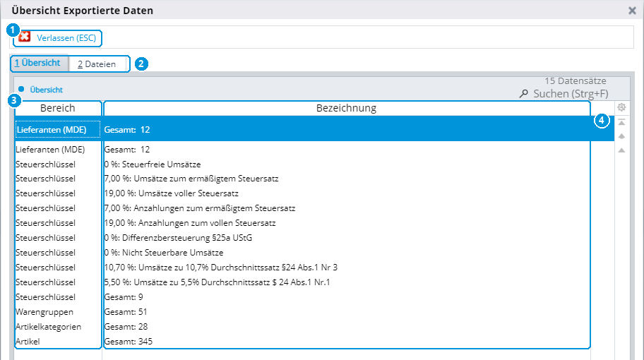
Task: Open the 2 Dateien tab
Action: (x=97, y=64)
